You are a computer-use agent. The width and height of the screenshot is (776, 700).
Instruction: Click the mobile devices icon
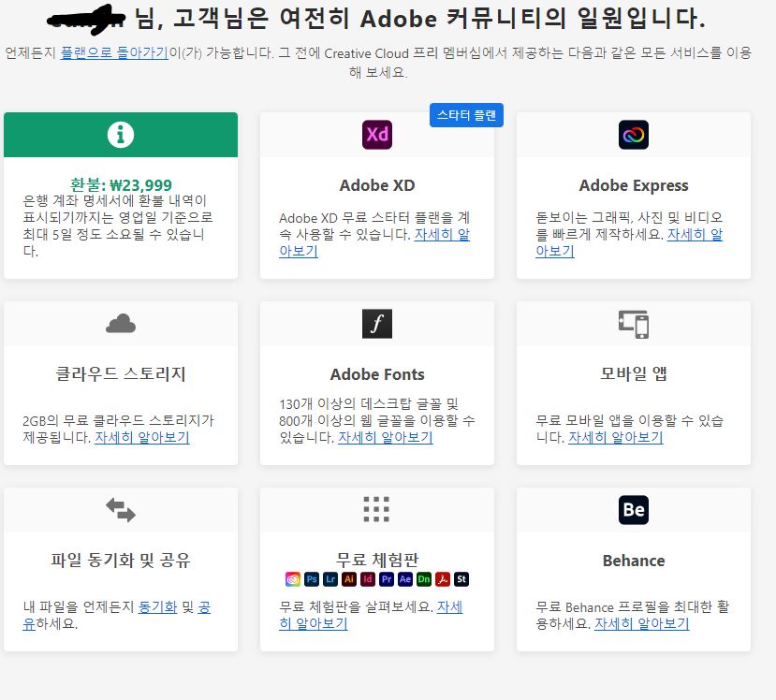pos(634,324)
